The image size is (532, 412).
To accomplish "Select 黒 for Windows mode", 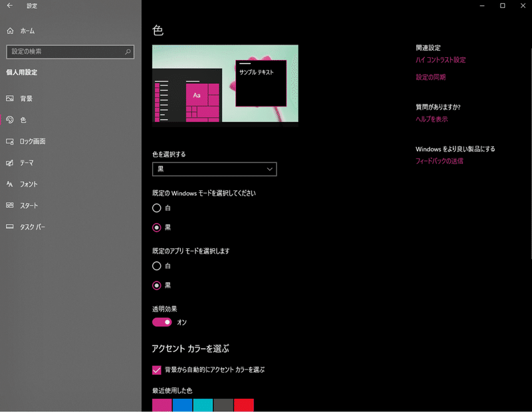I will point(156,228).
